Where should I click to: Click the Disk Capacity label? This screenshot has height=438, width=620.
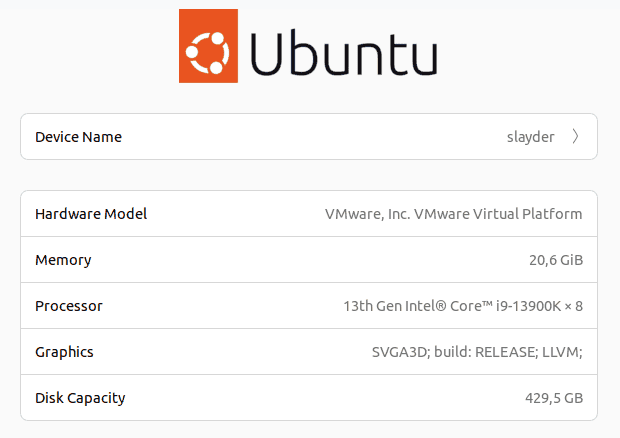[x=80, y=398]
